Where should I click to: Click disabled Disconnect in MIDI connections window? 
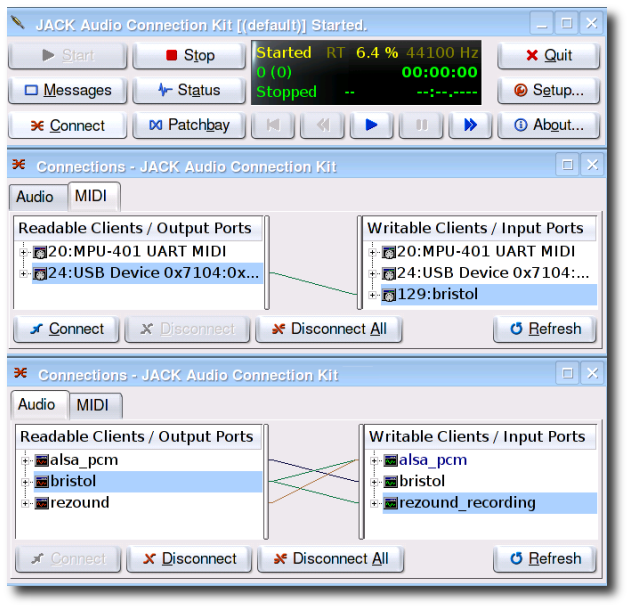187,329
